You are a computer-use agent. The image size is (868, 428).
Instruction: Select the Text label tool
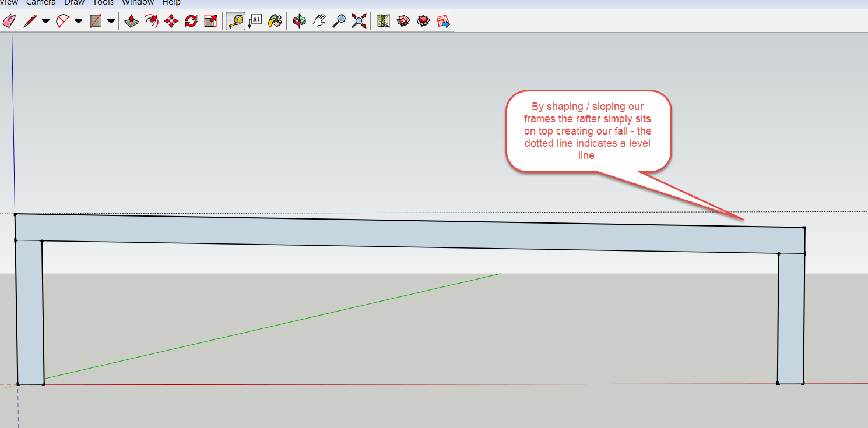[x=255, y=22]
